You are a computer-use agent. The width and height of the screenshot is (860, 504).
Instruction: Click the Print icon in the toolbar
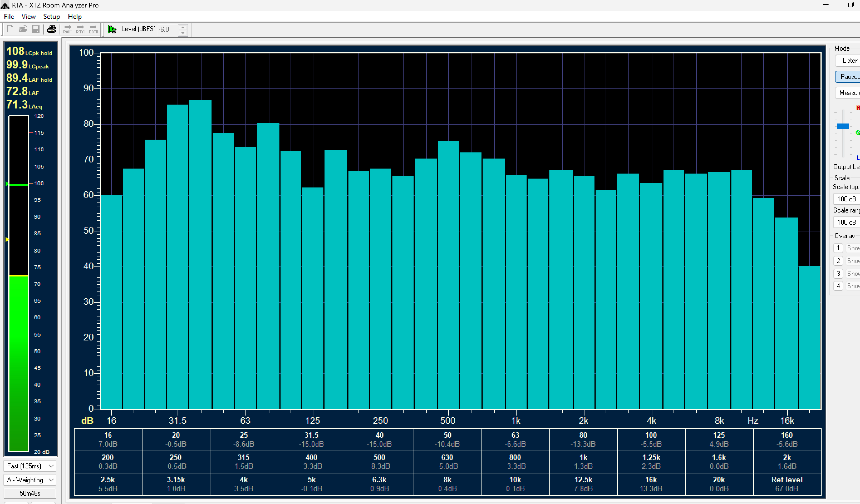click(51, 29)
